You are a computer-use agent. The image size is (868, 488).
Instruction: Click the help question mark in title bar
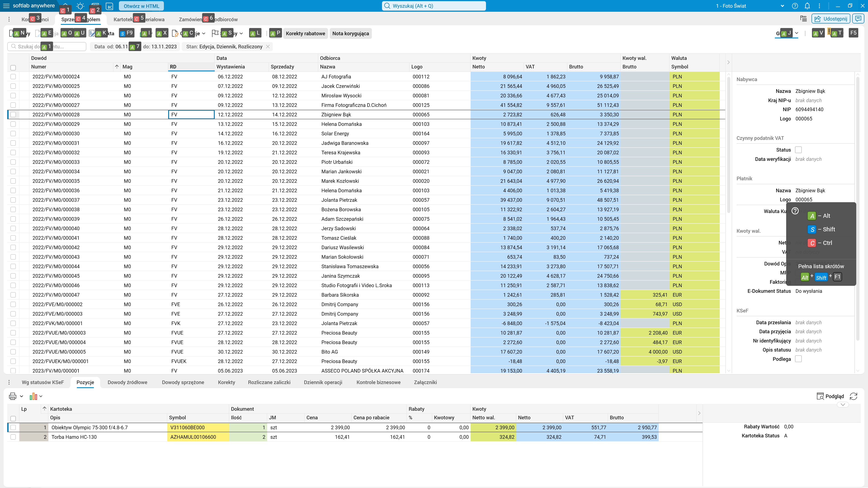coord(795,6)
